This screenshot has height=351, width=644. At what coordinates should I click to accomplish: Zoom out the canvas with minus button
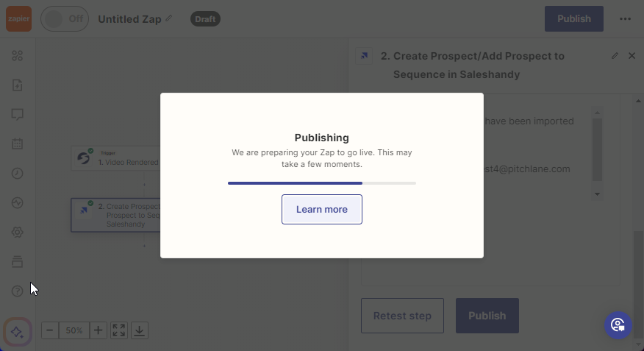point(50,330)
